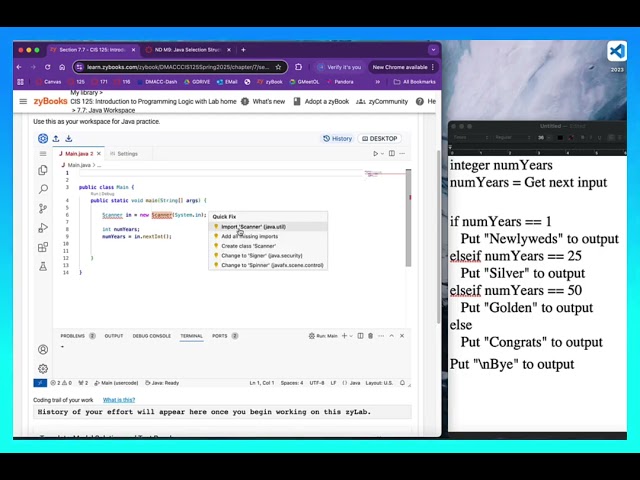Maximize the terminal panel with the chevron

[391, 336]
